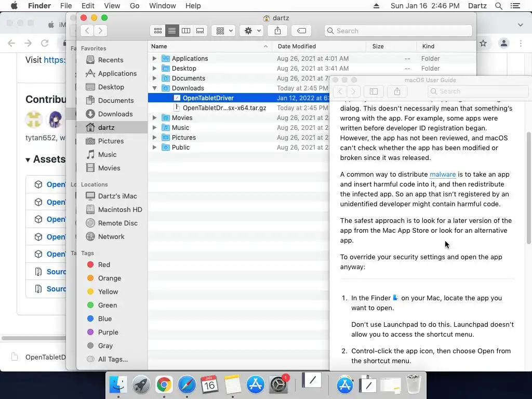Select Remote Disc under Locations
Image resolution: width=532 pixels, height=399 pixels.
pyautogui.click(x=112, y=223)
